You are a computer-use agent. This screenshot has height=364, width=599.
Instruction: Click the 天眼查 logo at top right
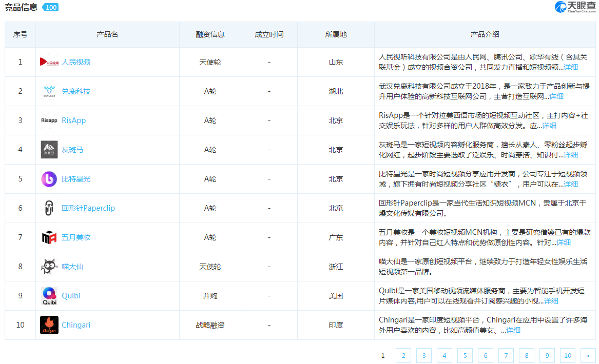point(575,7)
